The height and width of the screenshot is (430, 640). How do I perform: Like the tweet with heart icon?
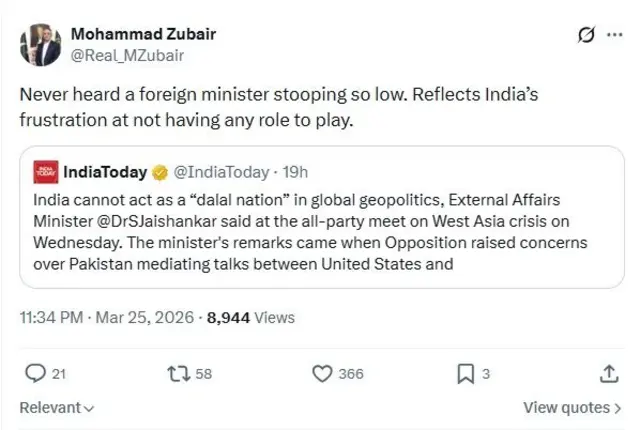click(322, 373)
